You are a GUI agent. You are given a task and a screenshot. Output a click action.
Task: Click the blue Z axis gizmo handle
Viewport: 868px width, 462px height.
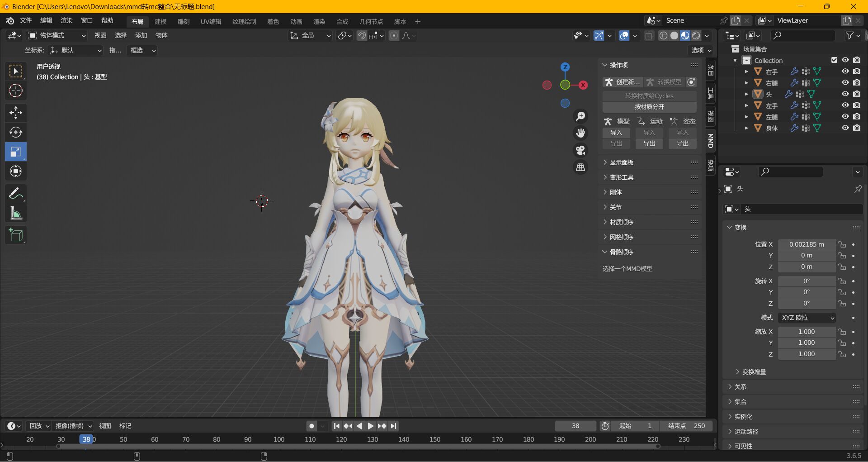point(565,67)
